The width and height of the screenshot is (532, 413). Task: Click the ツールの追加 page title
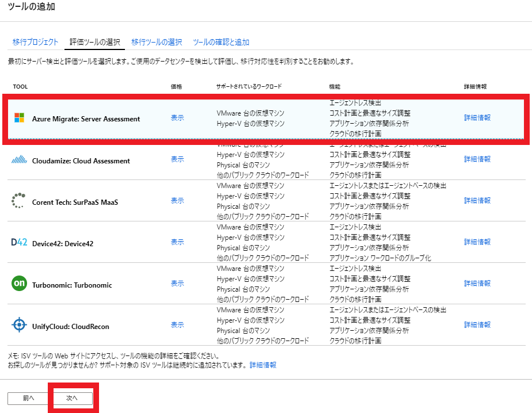coord(32,7)
